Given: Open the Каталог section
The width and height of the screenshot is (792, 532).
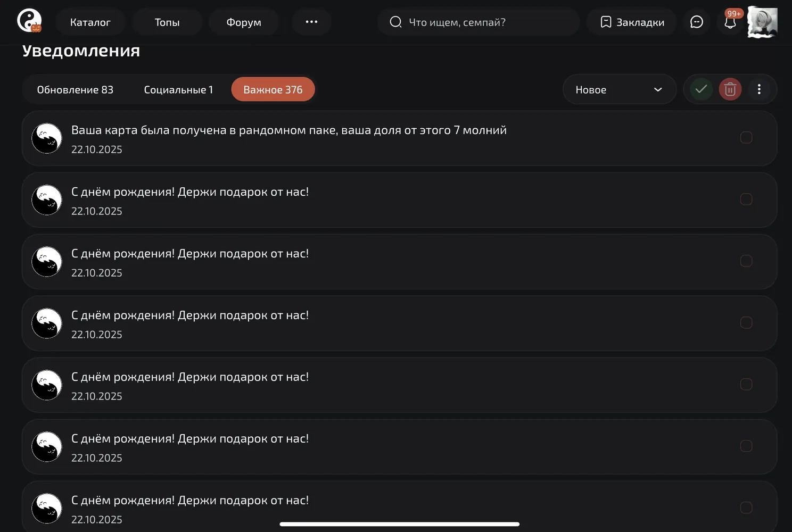Looking at the screenshot, I should coord(90,22).
